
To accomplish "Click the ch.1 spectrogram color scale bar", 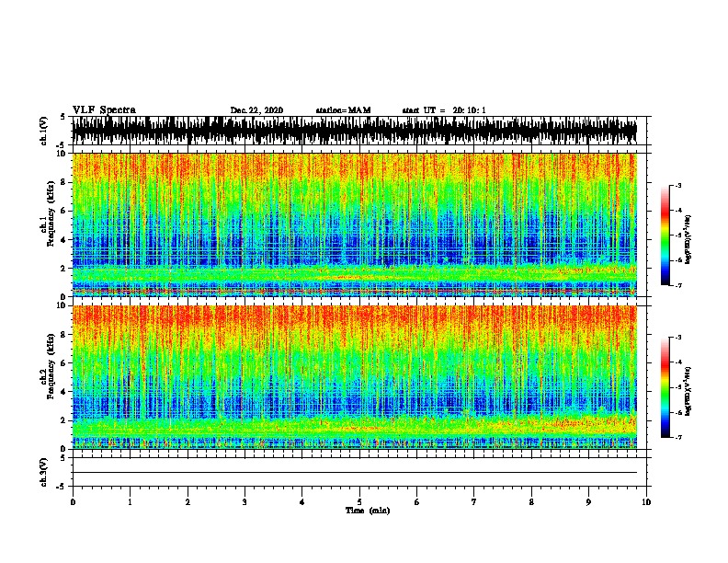I will [665, 236].
